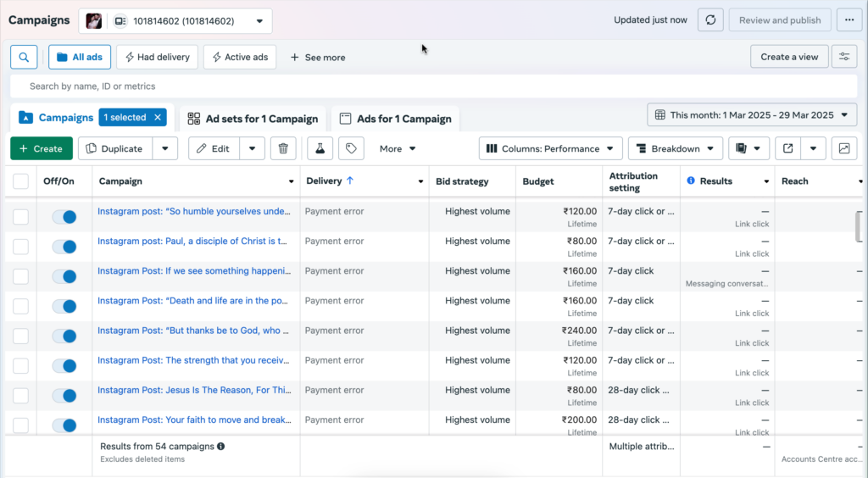Image resolution: width=868 pixels, height=478 pixels.
Task: Open the view settings sliders icon
Action: pyautogui.click(x=844, y=57)
